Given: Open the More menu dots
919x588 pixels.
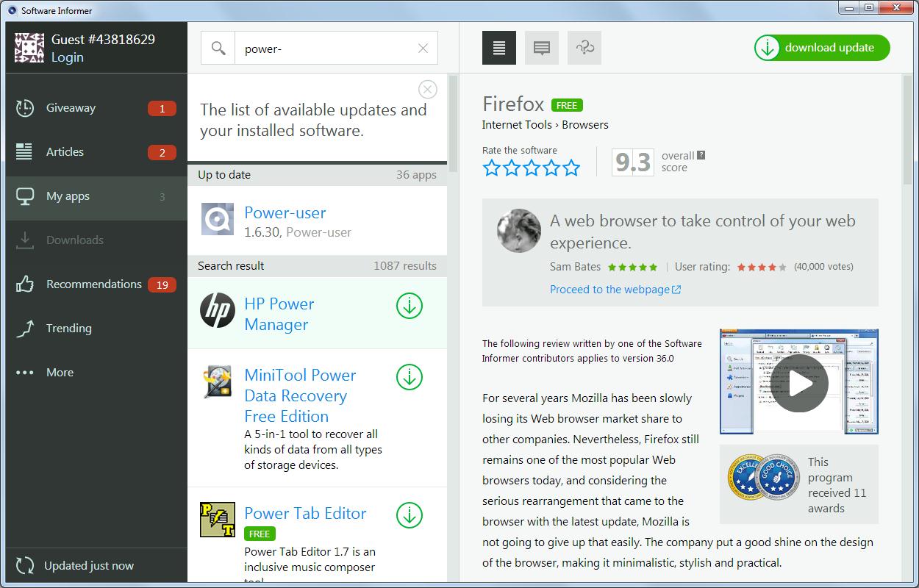Looking at the screenshot, I should click(25, 373).
